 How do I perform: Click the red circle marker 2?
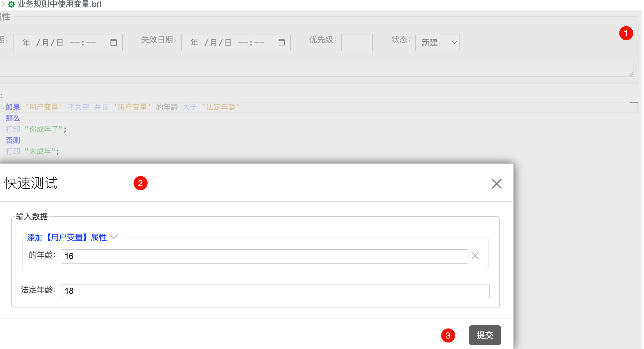click(141, 183)
